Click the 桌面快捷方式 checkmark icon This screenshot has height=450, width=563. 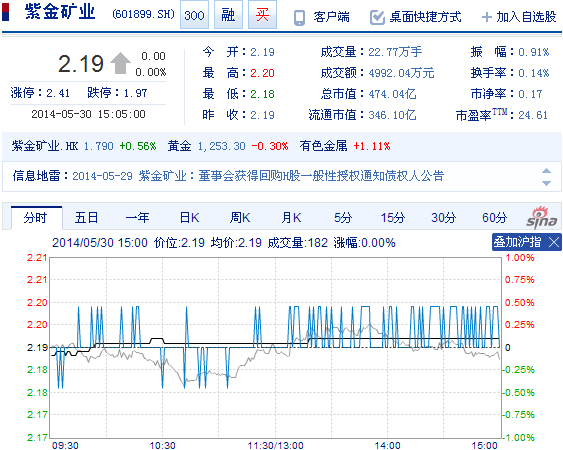[377, 17]
